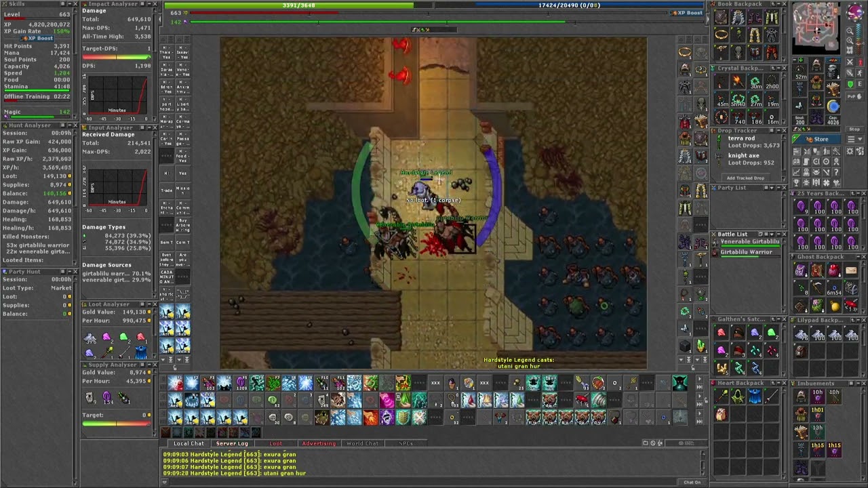Select Crystal Backpack item showing 2h00

[x=772, y=82]
